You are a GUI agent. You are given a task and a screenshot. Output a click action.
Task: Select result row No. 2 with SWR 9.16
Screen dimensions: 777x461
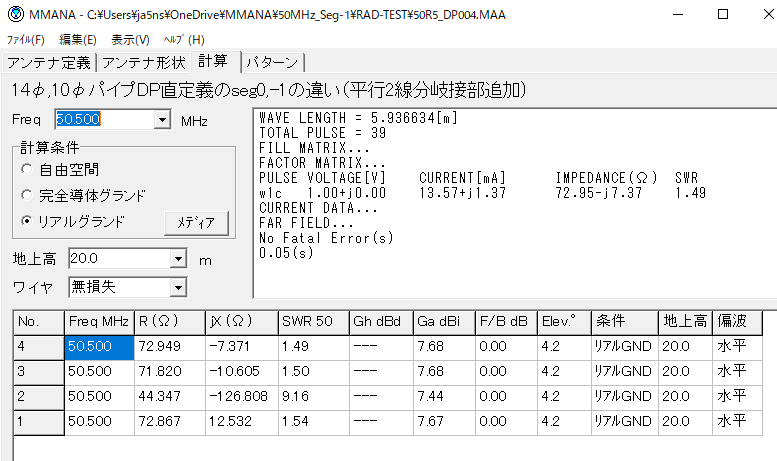(300, 396)
